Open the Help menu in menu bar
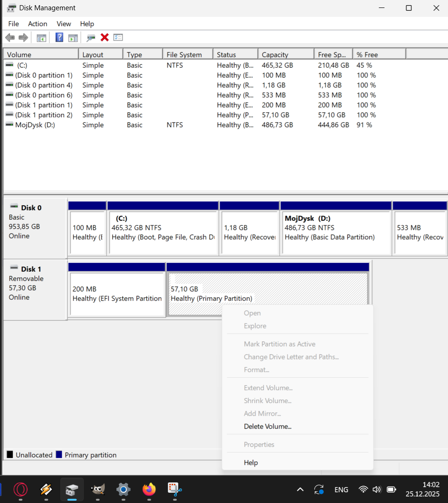Image resolution: width=448 pixels, height=503 pixels. tap(87, 24)
